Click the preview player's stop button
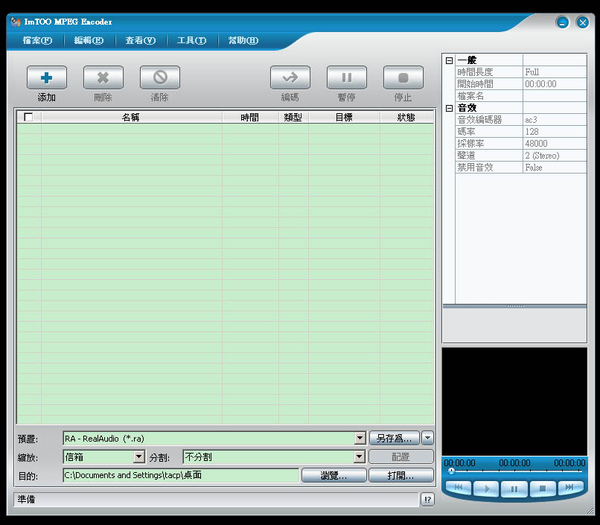 coord(542,488)
